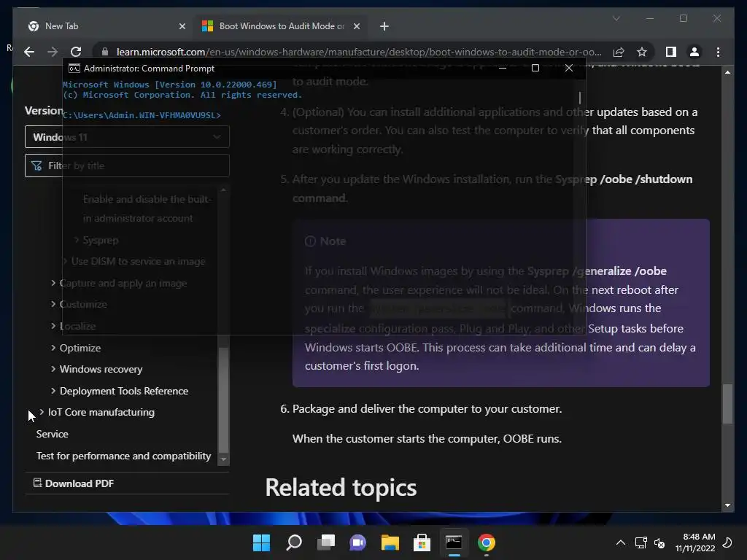Expand Deployment Tools Reference
This screenshot has width=747, height=560.
pos(53,391)
